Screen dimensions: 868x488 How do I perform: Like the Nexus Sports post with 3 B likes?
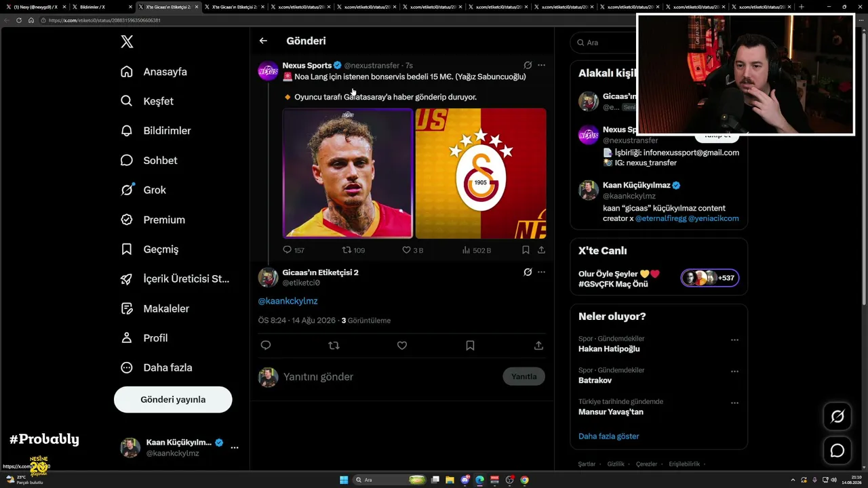point(412,250)
